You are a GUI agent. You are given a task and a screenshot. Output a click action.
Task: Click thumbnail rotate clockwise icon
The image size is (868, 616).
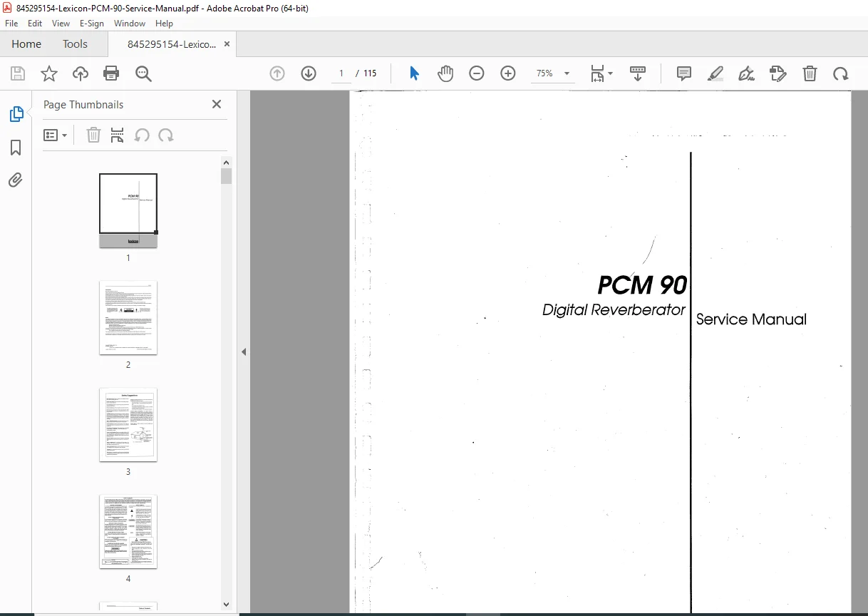pyautogui.click(x=166, y=135)
